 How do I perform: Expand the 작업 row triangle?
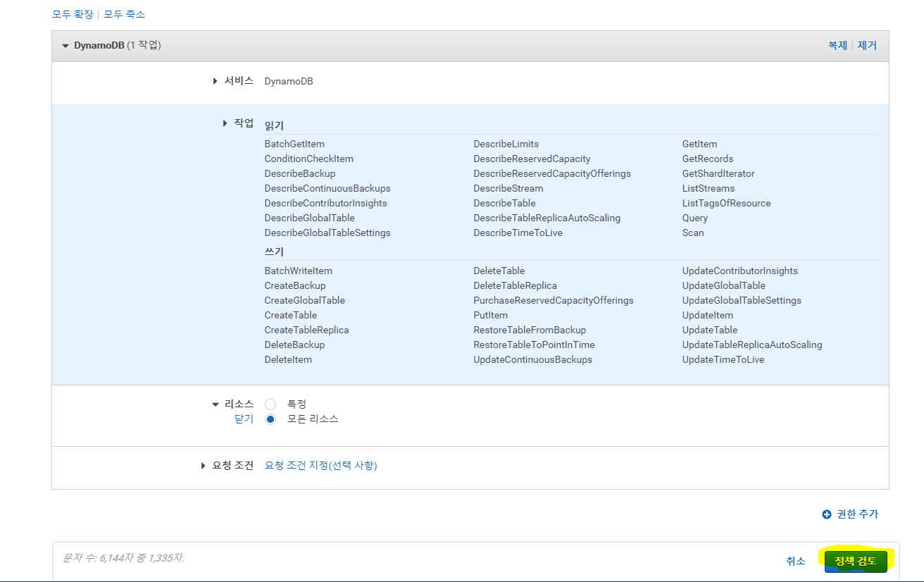225,123
